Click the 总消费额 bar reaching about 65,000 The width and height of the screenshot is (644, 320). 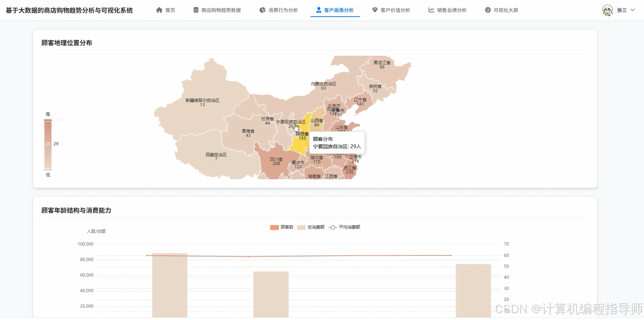coord(271,294)
